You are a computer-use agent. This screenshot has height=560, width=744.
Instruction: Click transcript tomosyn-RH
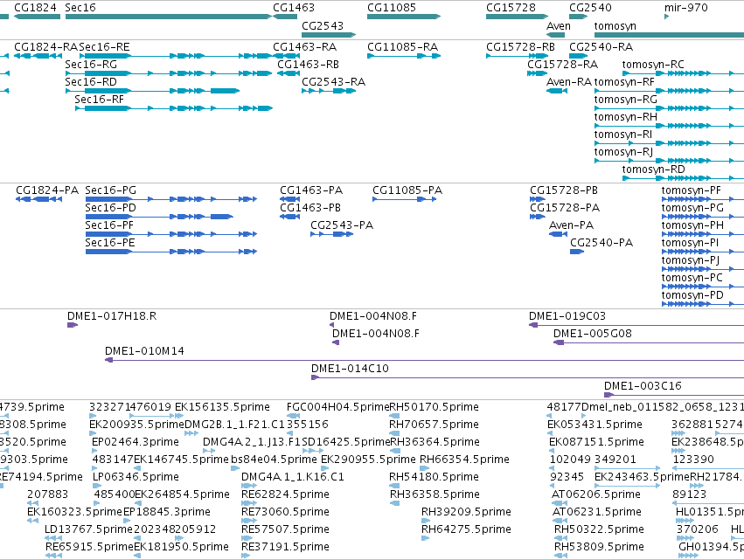click(x=626, y=117)
